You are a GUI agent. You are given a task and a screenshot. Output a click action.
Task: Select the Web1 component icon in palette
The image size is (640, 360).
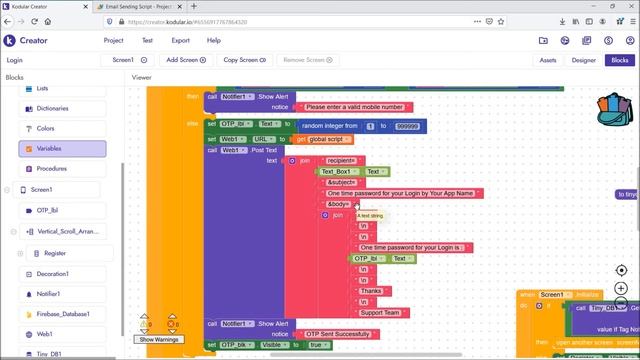pos(29,334)
